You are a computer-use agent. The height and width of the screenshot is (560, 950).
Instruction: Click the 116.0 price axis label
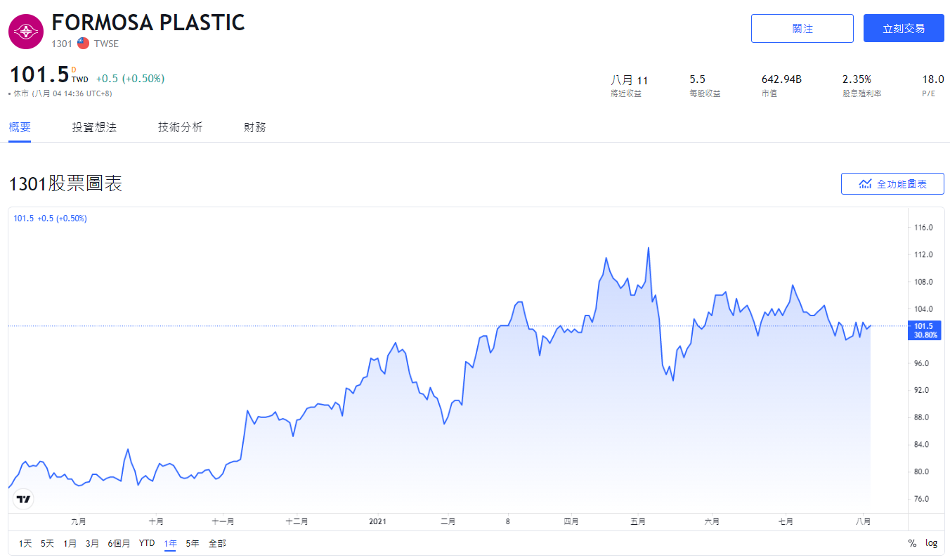(923, 228)
